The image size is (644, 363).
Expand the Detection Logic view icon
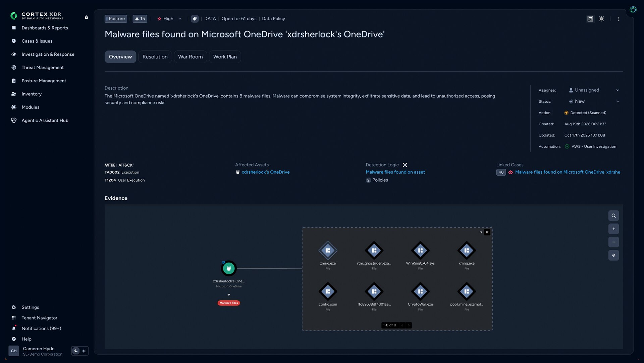(x=405, y=165)
